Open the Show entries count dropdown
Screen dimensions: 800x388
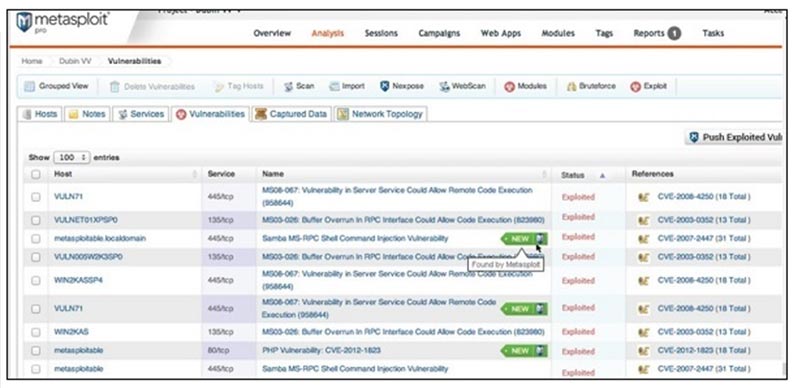[72, 157]
